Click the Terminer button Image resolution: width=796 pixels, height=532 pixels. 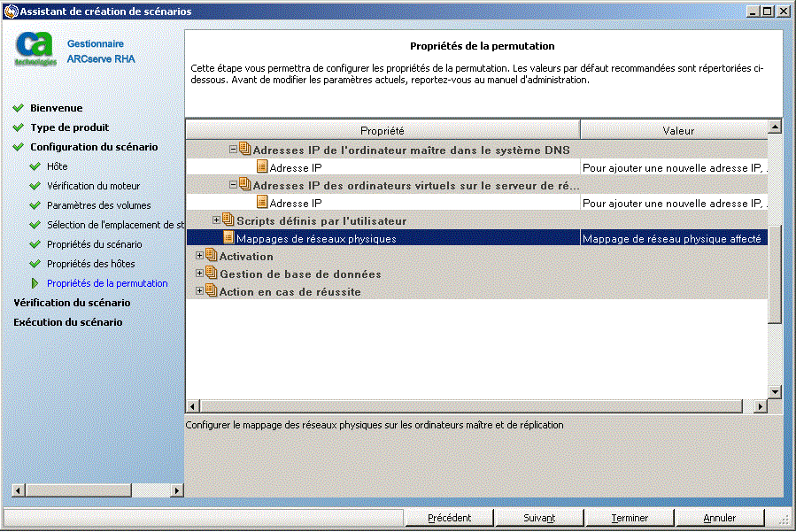tap(630, 518)
